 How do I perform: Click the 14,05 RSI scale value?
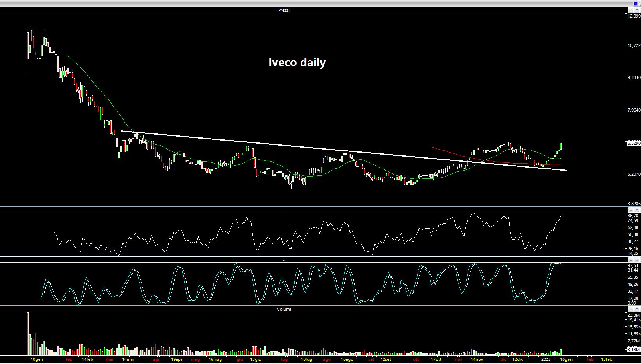pos(633,253)
